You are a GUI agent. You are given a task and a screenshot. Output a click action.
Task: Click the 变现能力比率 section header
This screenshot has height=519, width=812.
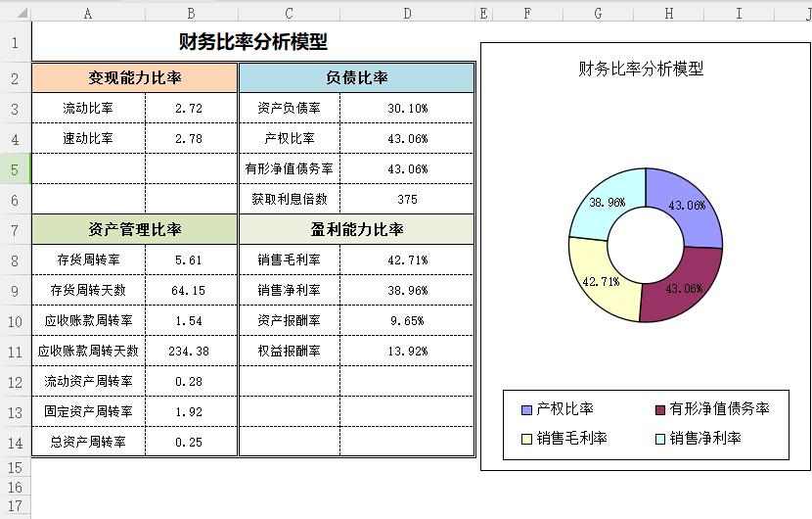click(x=135, y=77)
